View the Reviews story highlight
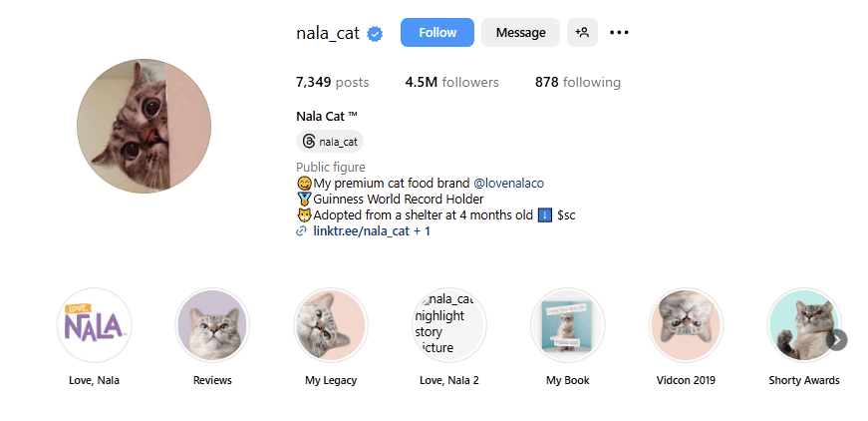 coord(212,326)
